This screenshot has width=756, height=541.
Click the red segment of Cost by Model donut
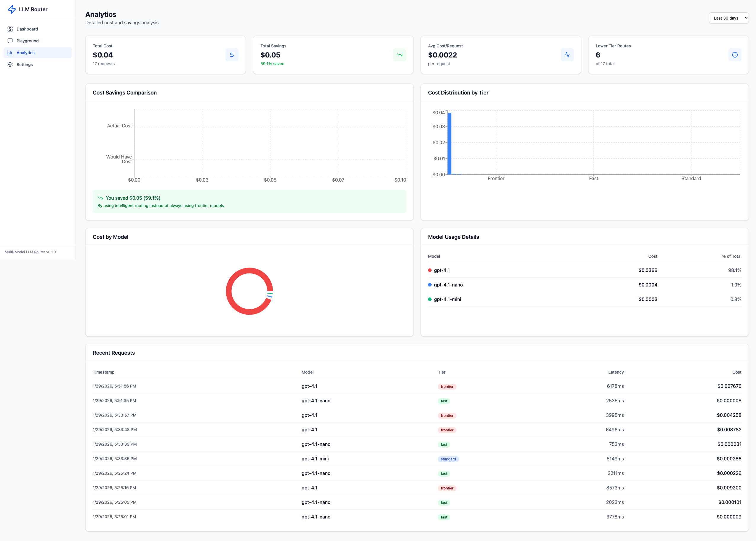pos(228,292)
